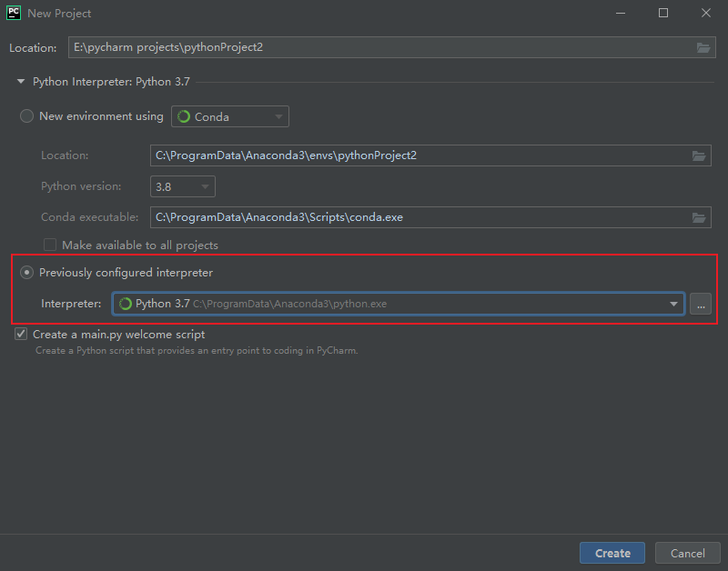Maximize the New Project window
The width and height of the screenshot is (728, 571).
coord(663,13)
